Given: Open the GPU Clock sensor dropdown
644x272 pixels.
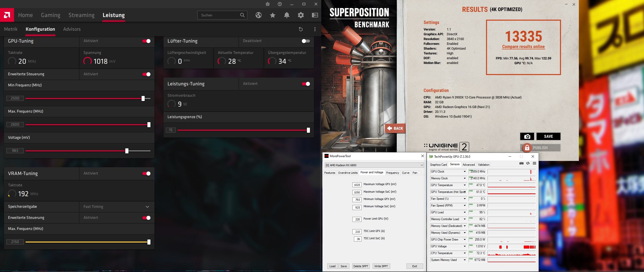Looking at the screenshot, I should [x=465, y=172].
